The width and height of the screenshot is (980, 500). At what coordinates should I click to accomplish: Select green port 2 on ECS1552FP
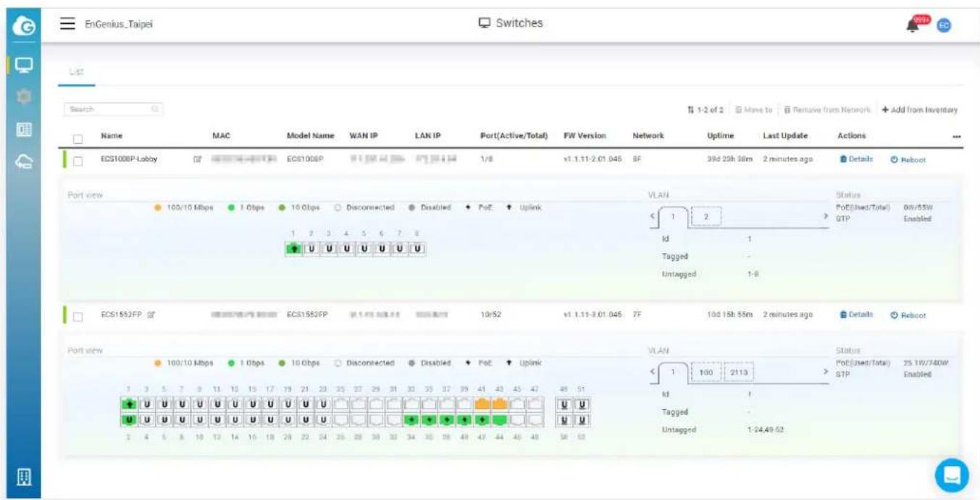(128, 420)
